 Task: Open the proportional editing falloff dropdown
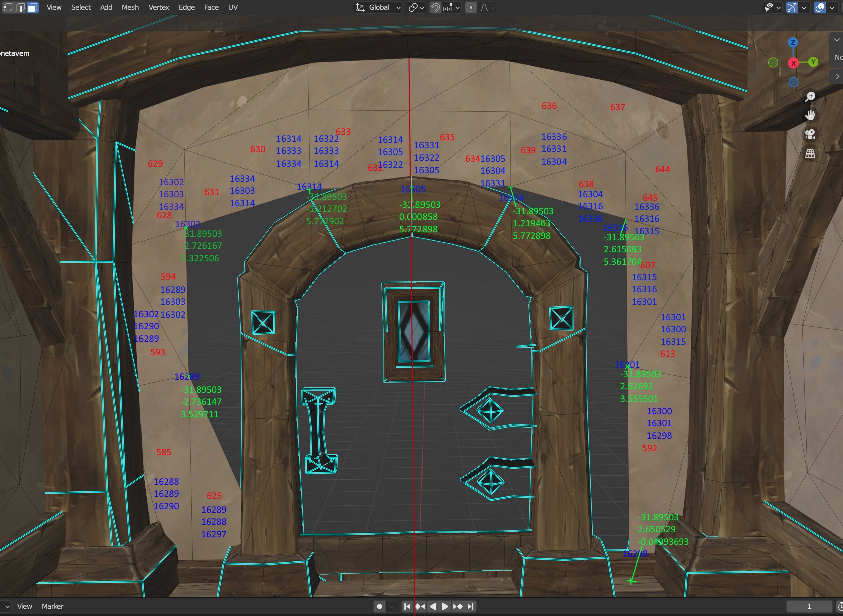pos(487,7)
